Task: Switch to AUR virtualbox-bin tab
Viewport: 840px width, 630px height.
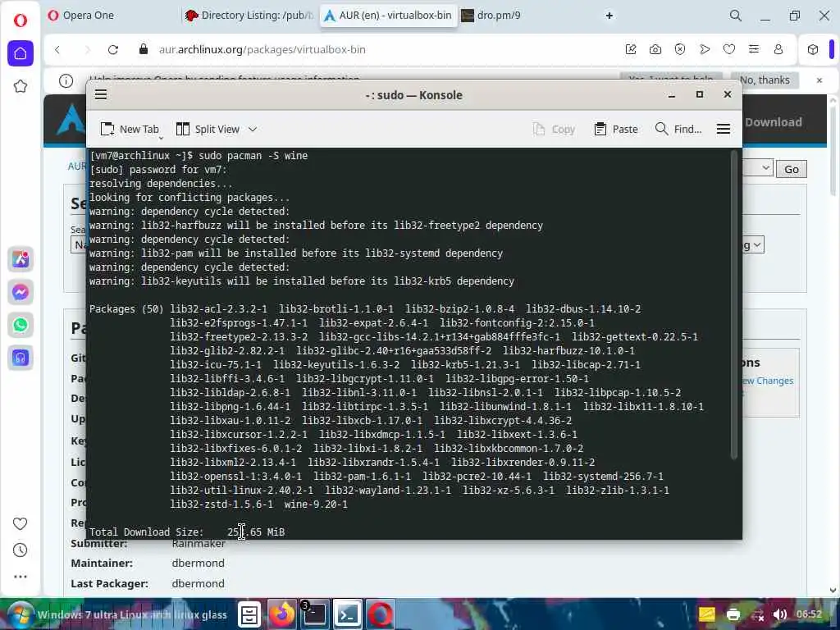Action: tap(388, 16)
